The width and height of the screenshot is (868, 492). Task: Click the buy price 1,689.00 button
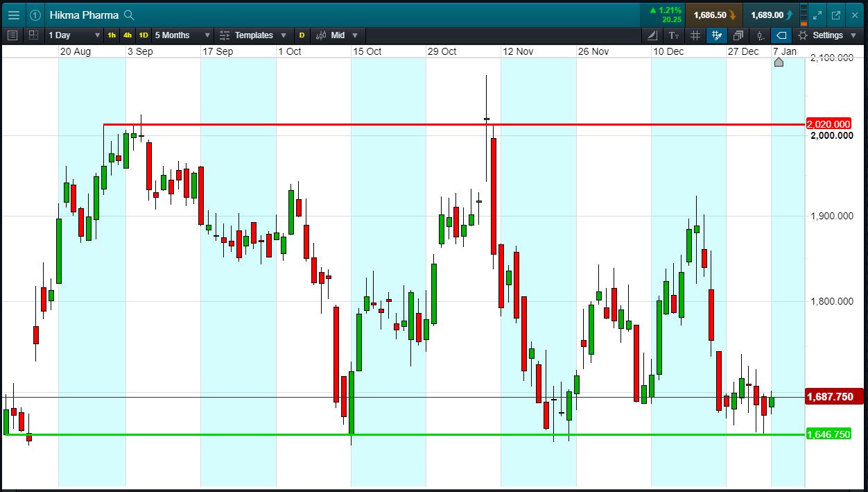click(771, 15)
